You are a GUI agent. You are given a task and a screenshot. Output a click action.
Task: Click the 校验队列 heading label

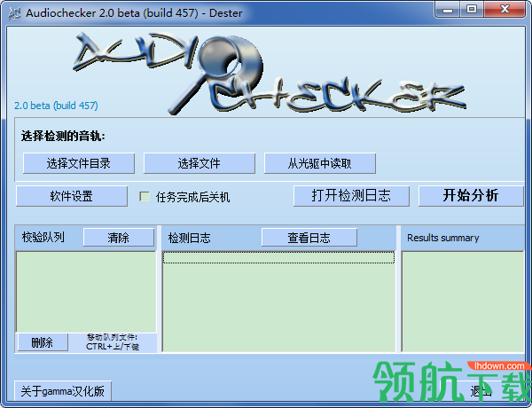click(43, 237)
